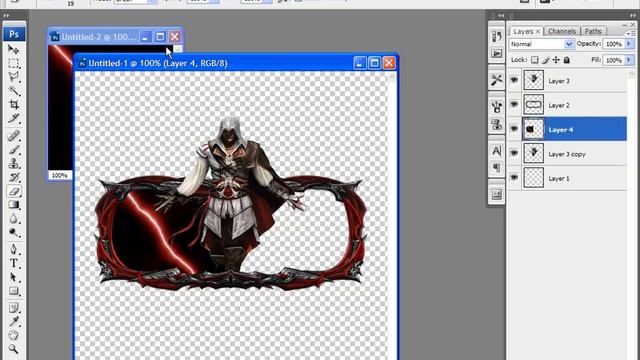Select the Zoom tool
Viewport: 640px width, 360px height.
[x=13, y=349]
